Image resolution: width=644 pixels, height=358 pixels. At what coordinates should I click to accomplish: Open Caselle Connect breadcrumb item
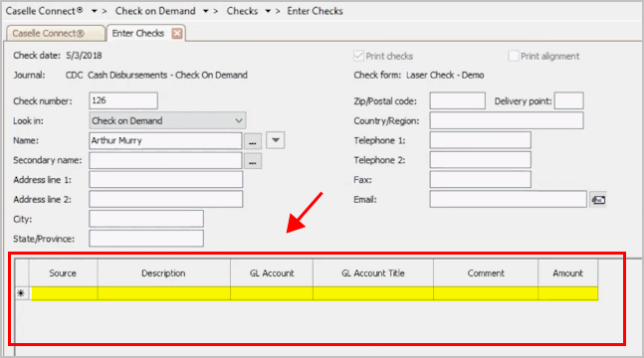(x=45, y=11)
